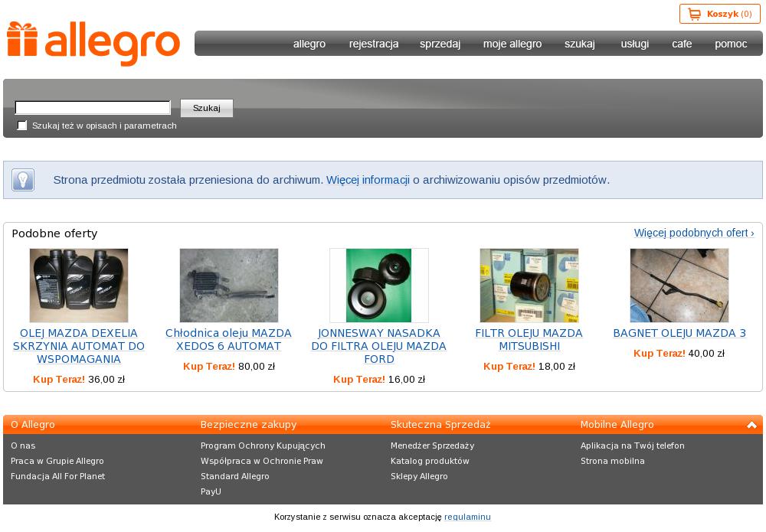Open Katalog produktów link
Screen dimensions: 766x532
coord(430,461)
